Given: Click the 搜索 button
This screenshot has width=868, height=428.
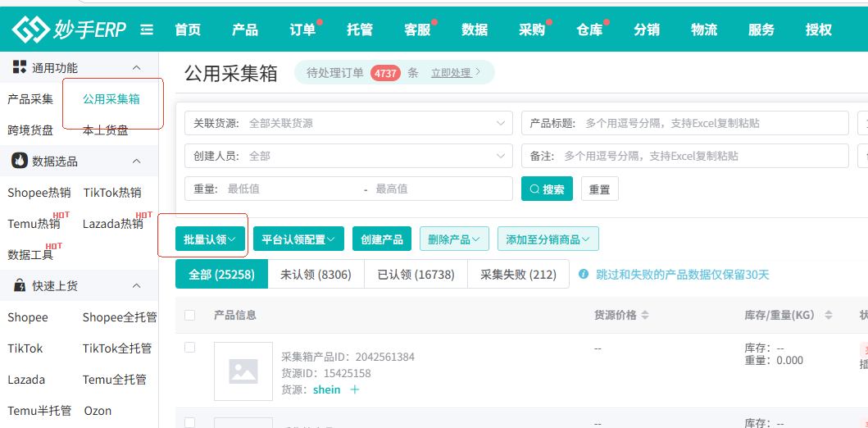Looking at the screenshot, I should 547,189.
